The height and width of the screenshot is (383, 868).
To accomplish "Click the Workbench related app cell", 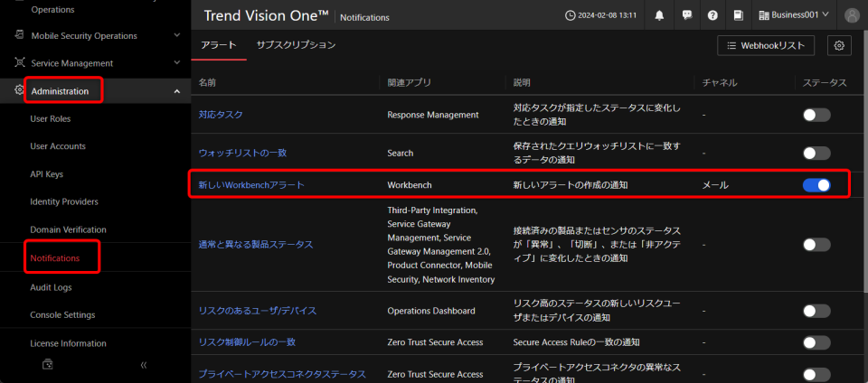I will (x=410, y=185).
